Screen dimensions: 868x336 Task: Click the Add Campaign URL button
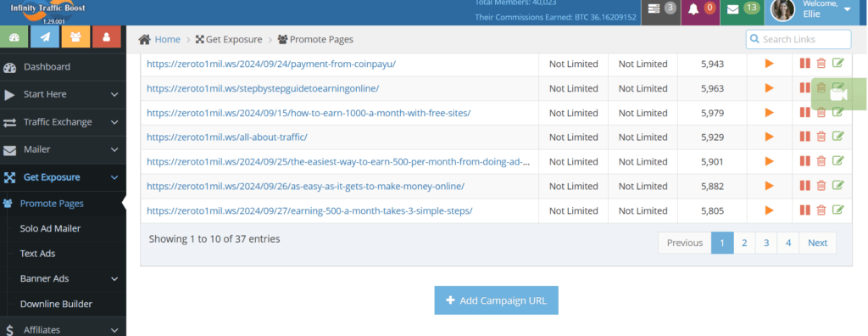pyautogui.click(x=496, y=300)
